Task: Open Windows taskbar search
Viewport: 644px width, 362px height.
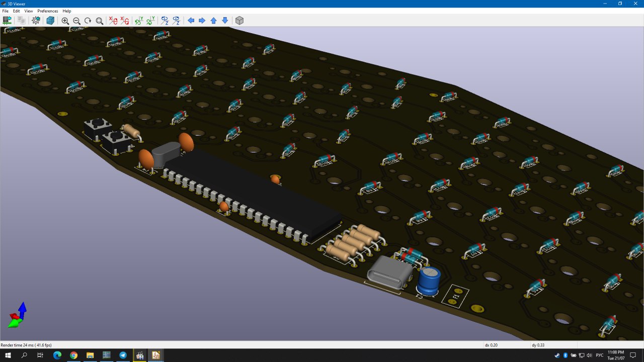Action: (x=24, y=355)
